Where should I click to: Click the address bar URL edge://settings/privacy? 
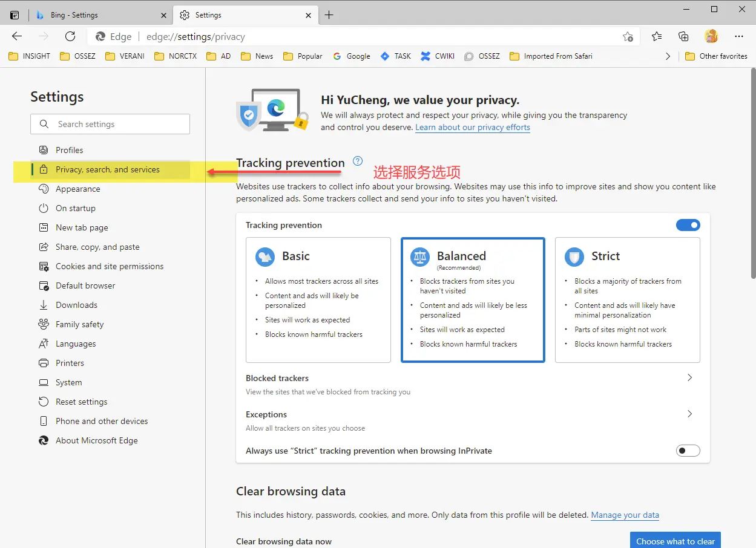click(x=196, y=36)
